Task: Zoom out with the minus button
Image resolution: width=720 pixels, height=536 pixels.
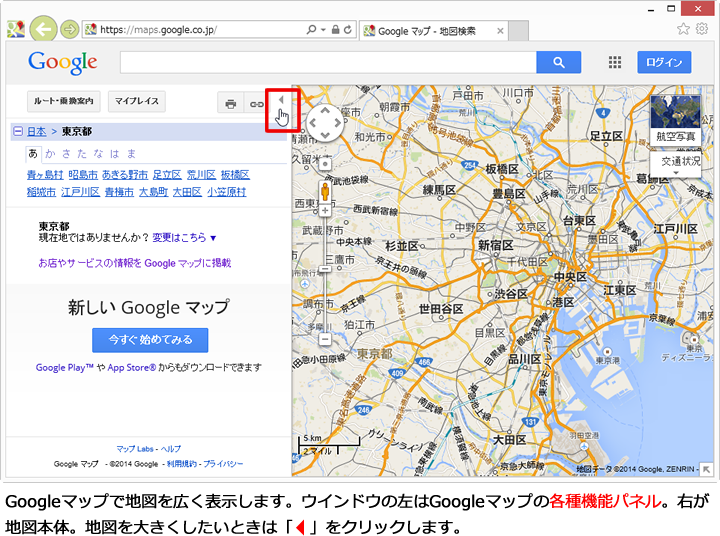Action: (325, 339)
